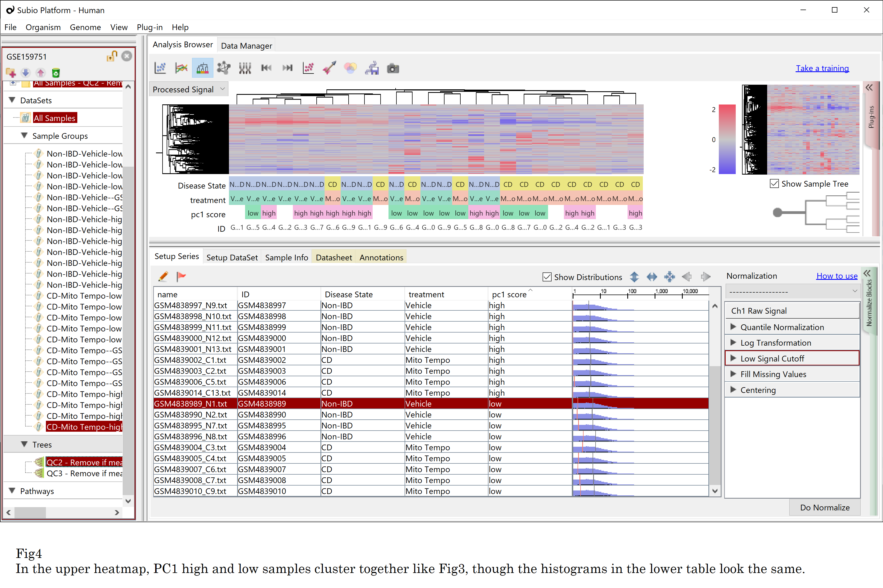Open the Plug-in menu

click(150, 27)
